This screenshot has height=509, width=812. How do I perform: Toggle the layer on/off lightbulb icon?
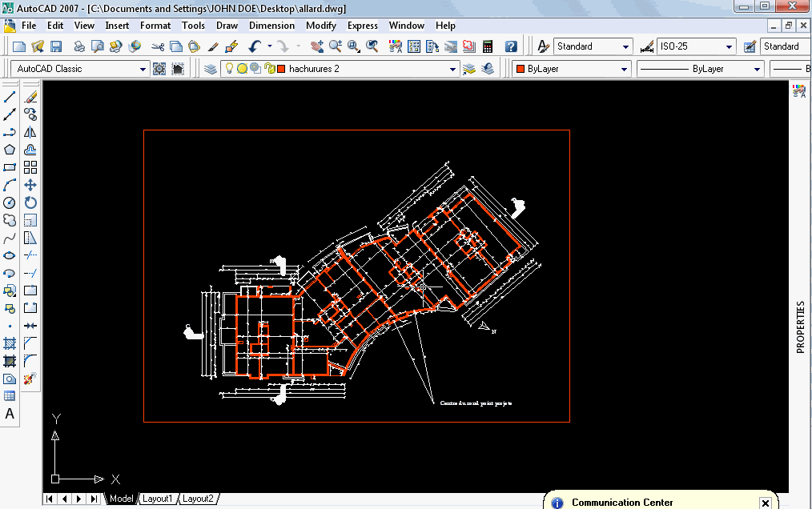229,69
